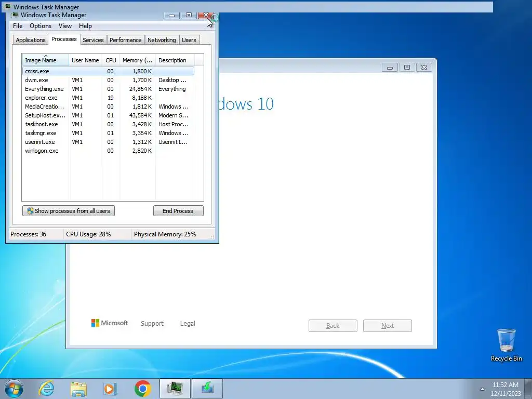Minimize the Windows 10 Setup window

coord(390,68)
